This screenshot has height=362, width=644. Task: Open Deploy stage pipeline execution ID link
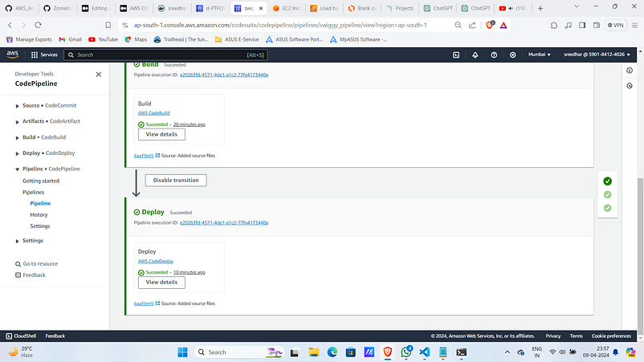(x=224, y=222)
